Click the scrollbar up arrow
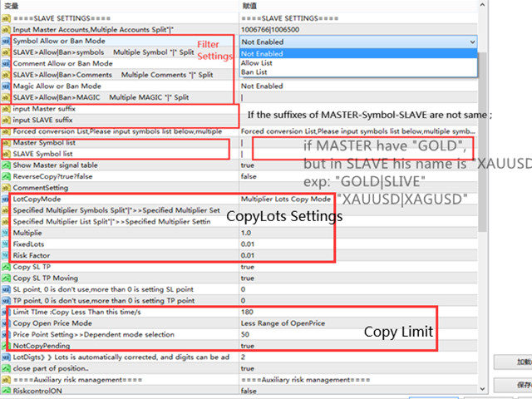532x399 pixels. pyautogui.click(x=482, y=5)
